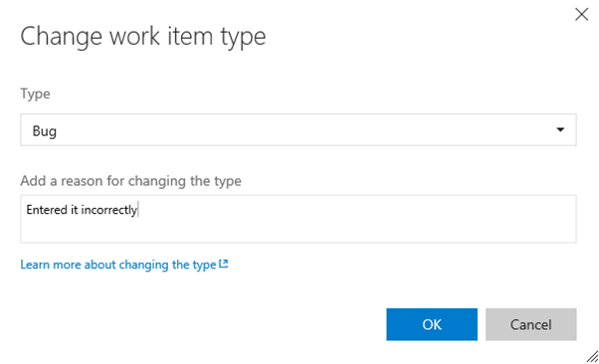The height and width of the screenshot is (364, 599).
Task: Click the resize grip at dialog corner
Action: (592, 356)
